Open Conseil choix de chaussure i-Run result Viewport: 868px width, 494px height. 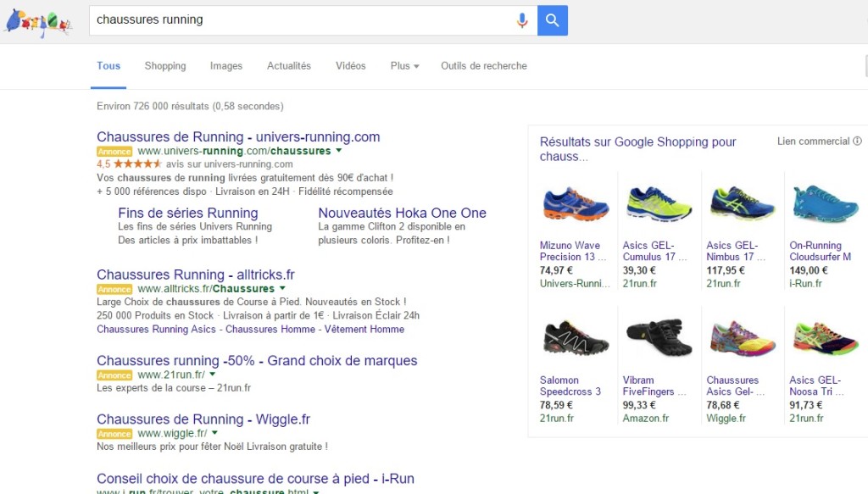click(255, 479)
